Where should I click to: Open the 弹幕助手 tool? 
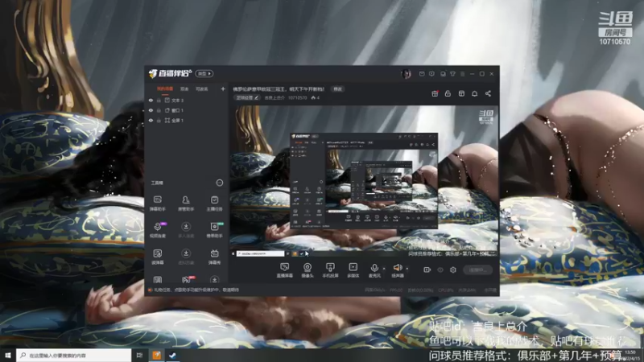(x=157, y=204)
